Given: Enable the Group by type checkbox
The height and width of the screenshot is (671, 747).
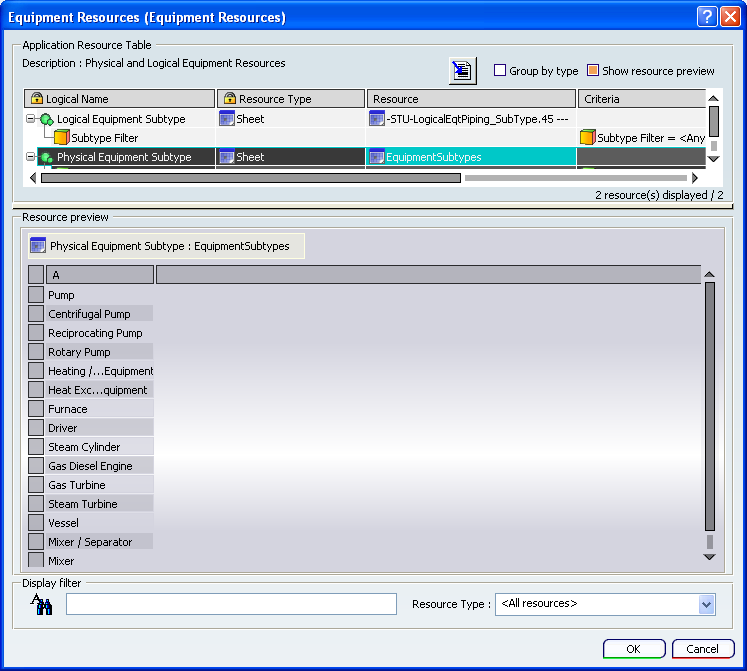Looking at the screenshot, I should click(x=500, y=71).
